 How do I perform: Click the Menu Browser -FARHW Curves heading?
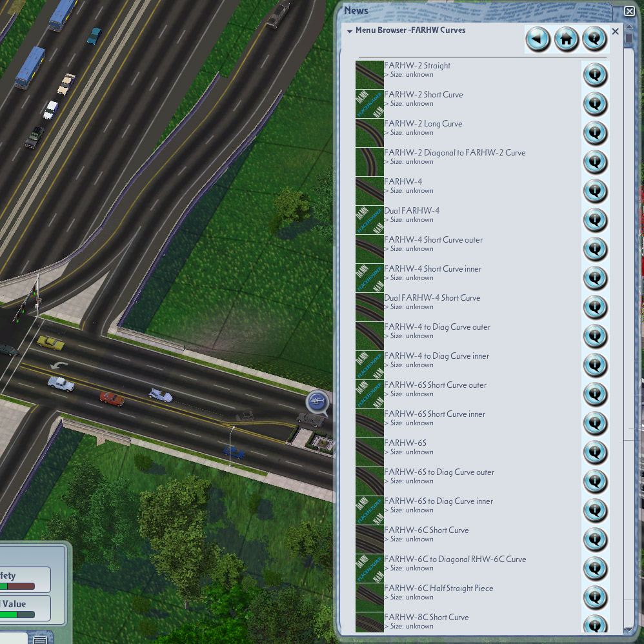410,30
